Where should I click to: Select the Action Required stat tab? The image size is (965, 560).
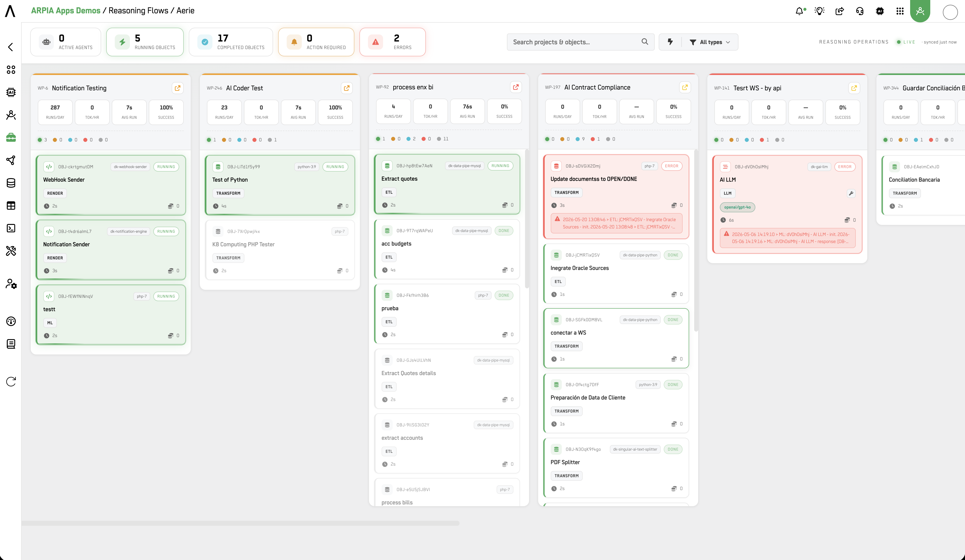pos(316,42)
